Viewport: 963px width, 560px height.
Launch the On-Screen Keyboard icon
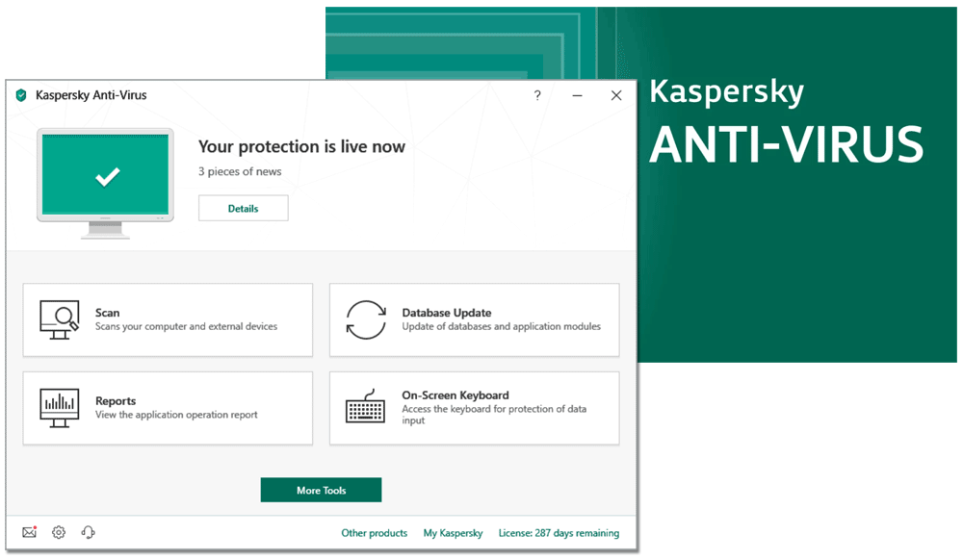[365, 407]
